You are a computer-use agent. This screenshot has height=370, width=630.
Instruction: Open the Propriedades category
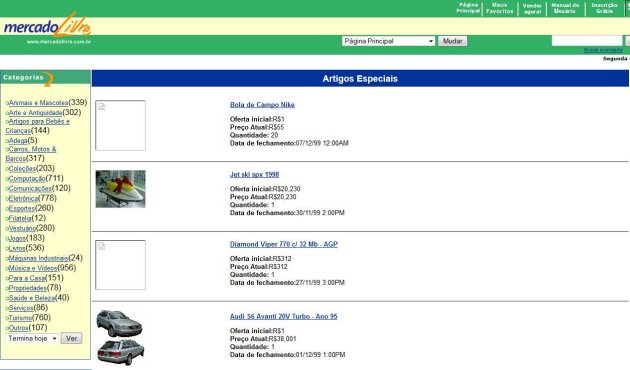click(x=28, y=288)
